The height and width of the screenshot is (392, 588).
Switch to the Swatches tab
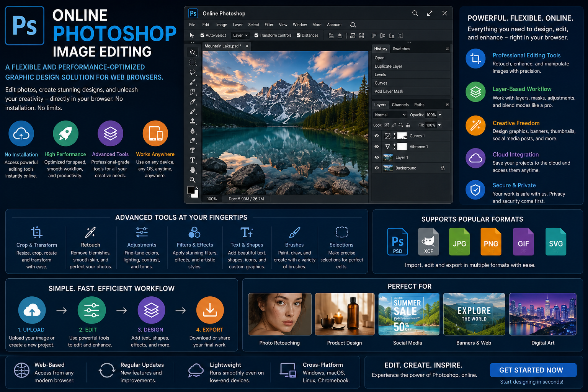point(402,49)
